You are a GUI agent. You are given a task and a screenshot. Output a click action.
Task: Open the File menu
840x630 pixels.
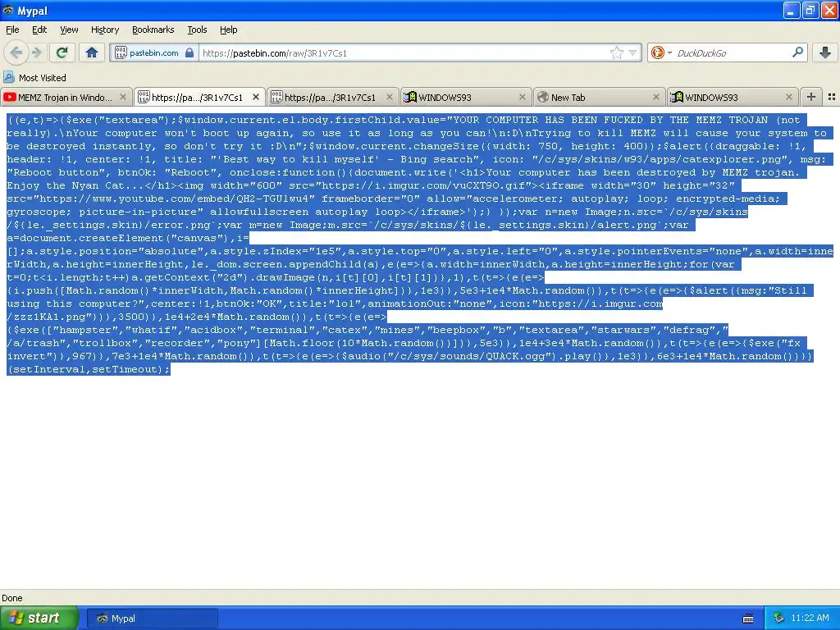point(12,30)
